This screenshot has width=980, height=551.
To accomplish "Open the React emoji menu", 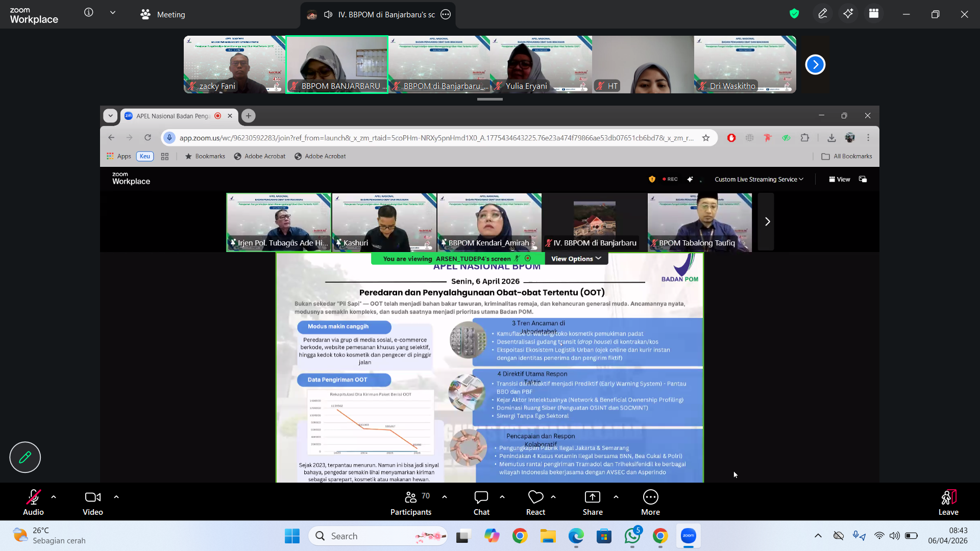I will point(535,503).
